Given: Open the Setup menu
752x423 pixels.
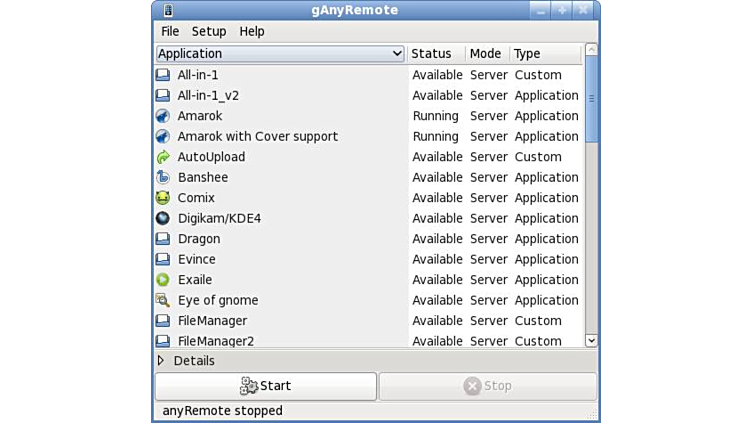Looking at the screenshot, I should [209, 31].
